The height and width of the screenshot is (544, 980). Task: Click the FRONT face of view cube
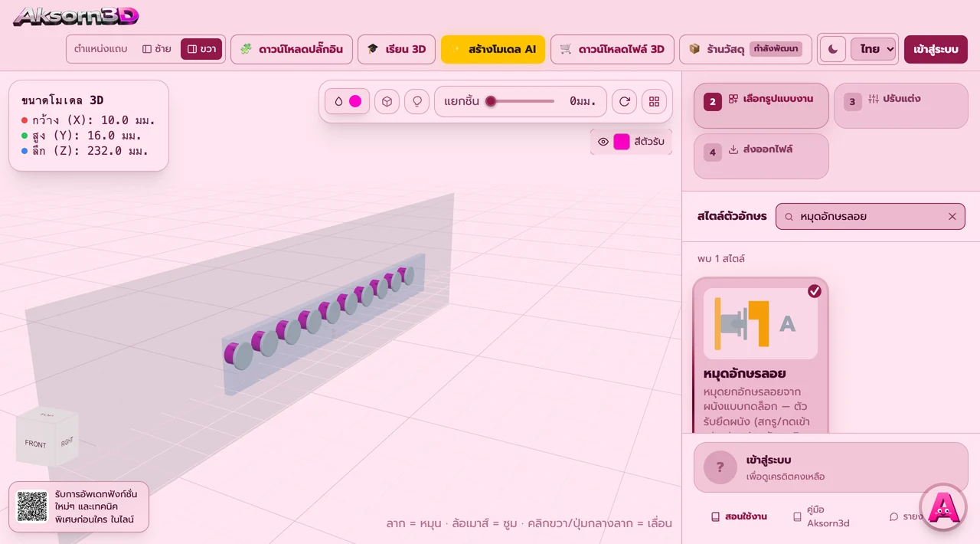click(x=35, y=444)
